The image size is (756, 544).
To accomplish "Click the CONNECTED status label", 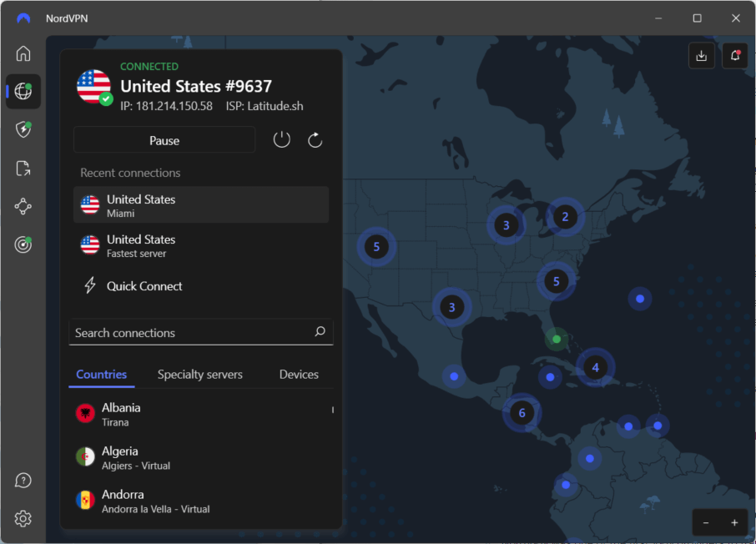I will [x=149, y=67].
